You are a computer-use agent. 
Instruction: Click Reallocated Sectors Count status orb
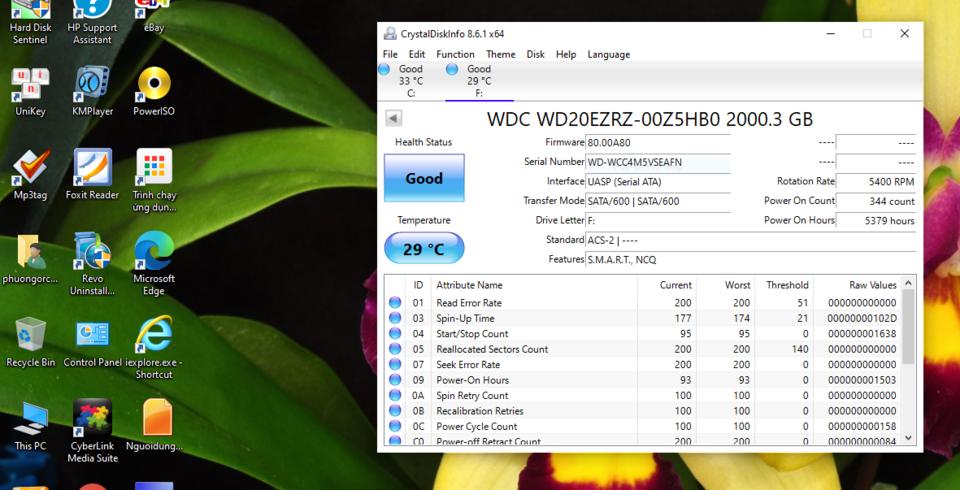(395, 349)
